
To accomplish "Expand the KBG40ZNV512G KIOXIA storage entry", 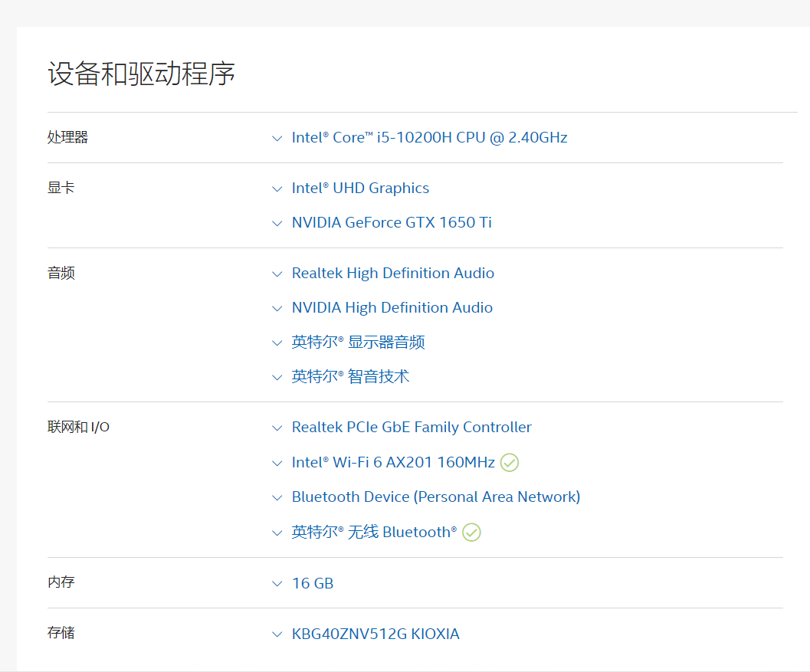I will 277,634.
